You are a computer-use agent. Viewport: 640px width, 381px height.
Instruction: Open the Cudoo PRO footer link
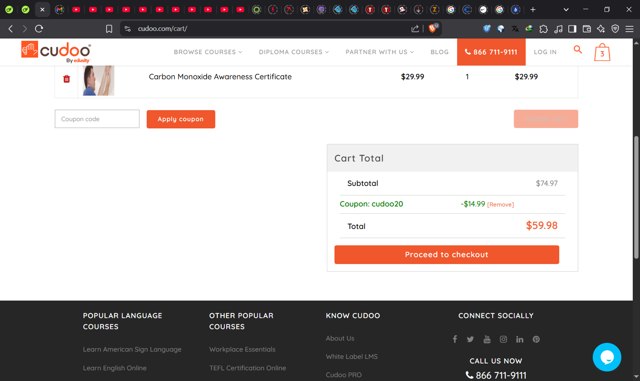tap(343, 375)
